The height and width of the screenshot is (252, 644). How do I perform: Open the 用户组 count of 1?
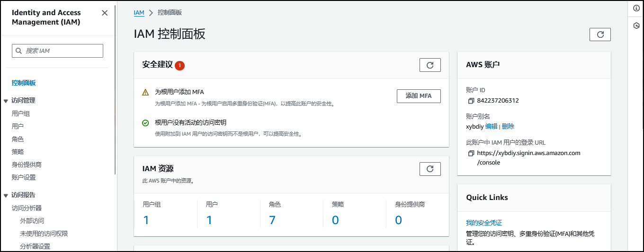pos(146,220)
